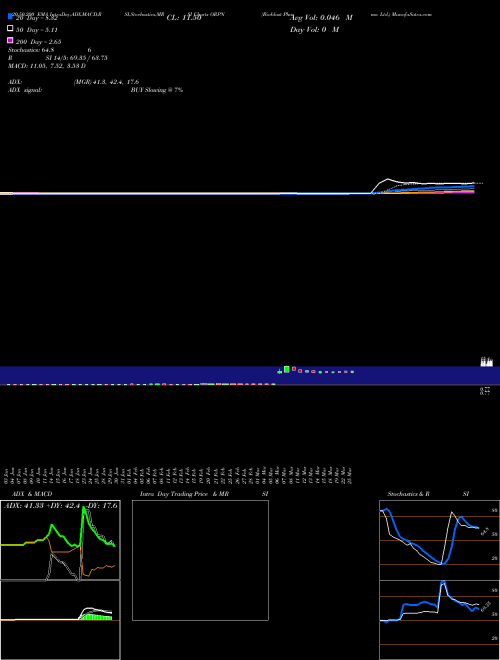
Task: Click the MunafaSutra.com link at top right
Action: click(x=412, y=14)
